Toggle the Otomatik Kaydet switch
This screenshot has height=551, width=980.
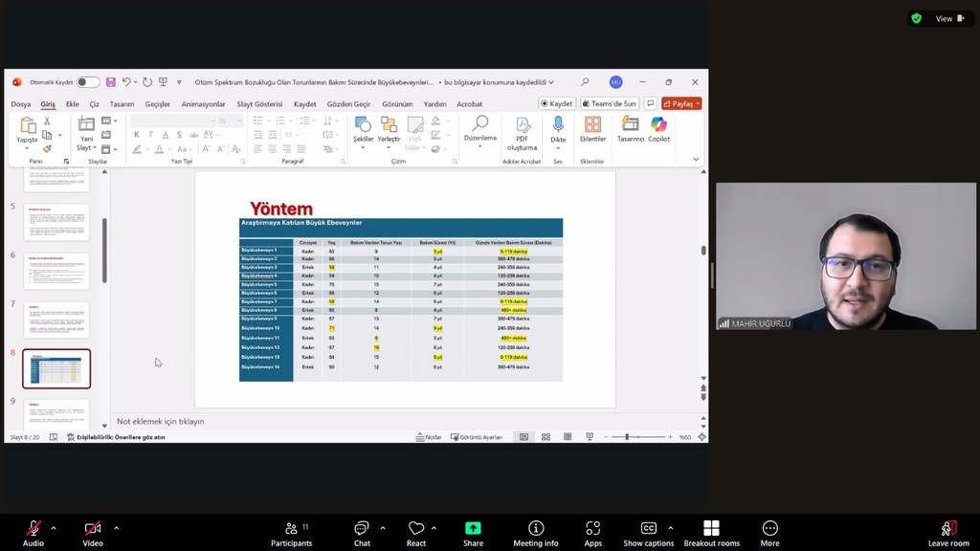click(x=88, y=82)
